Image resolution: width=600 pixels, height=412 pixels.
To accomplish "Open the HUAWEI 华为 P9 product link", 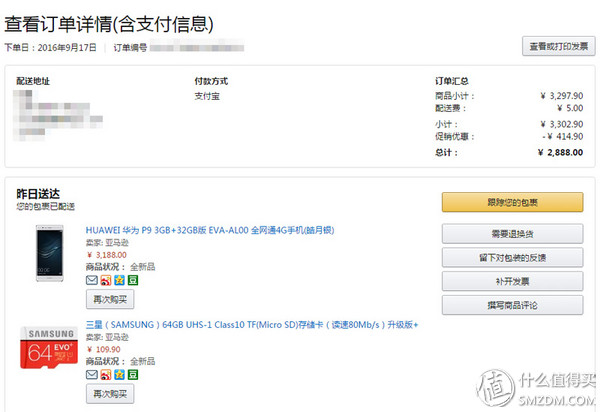I will click(210, 230).
